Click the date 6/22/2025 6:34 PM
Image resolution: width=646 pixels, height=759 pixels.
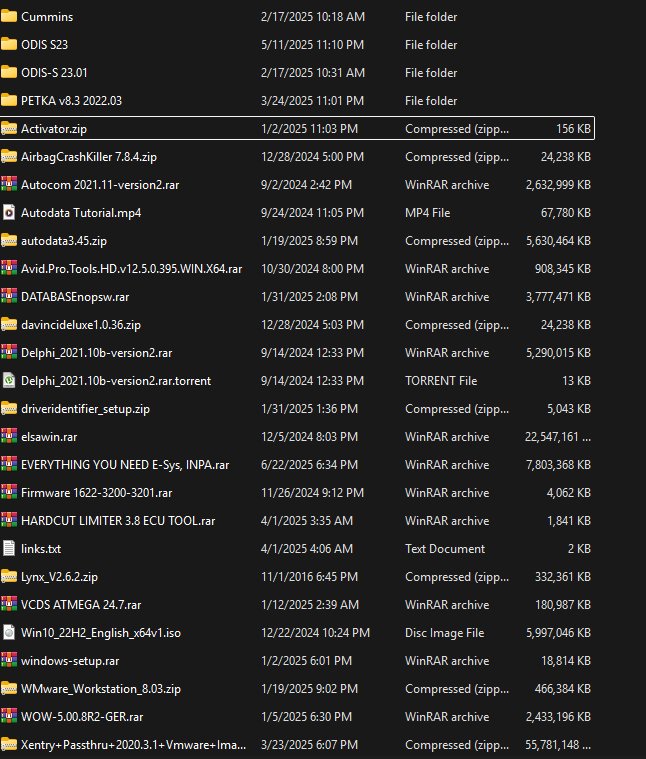coord(309,465)
